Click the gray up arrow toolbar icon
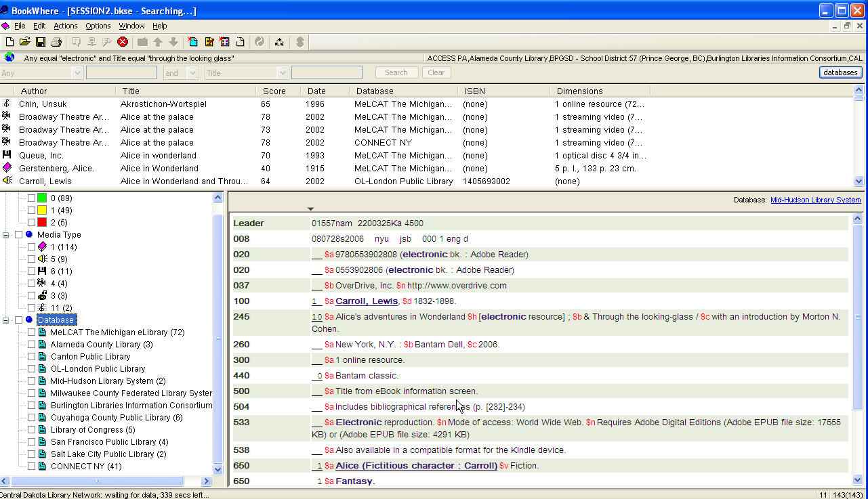The image size is (868, 499). coord(158,42)
